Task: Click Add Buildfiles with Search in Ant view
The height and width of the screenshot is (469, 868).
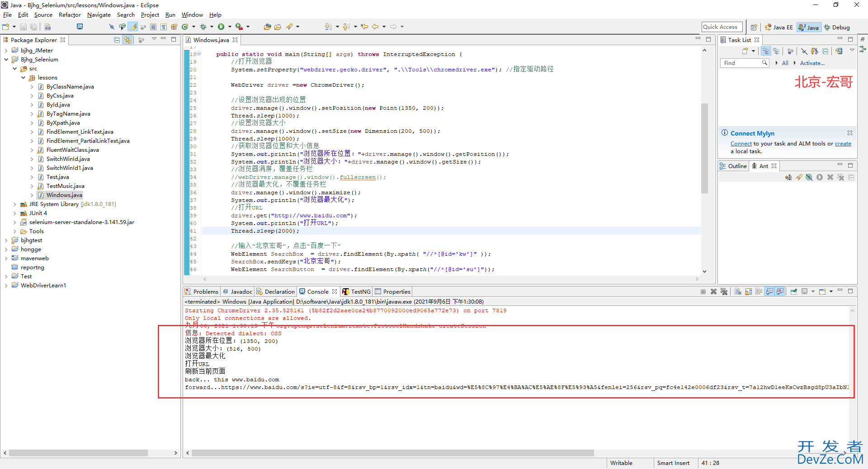Action: (799, 178)
